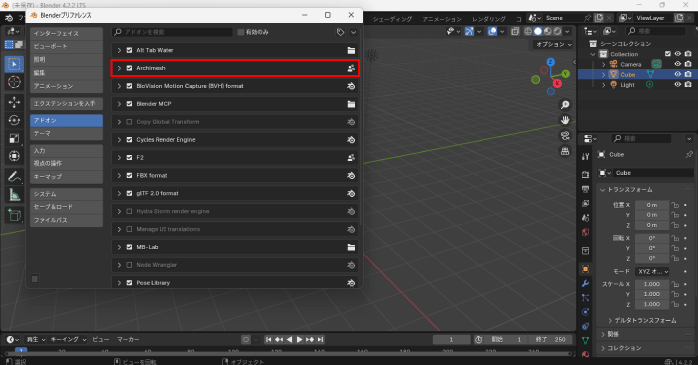Hide the Camera in outliner viewport
The image size is (698, 365).
pyautogui.click(x=678, y=64)
